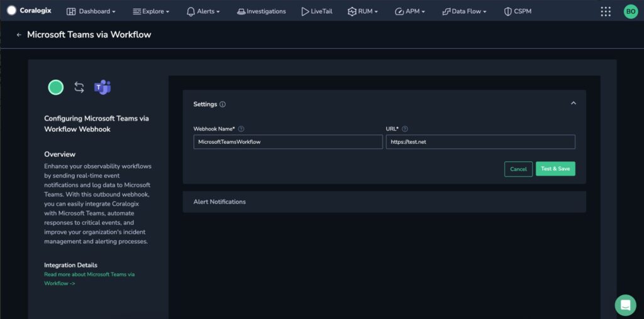
Task: Click the Microsoft Teams via Workflow title
Action: click(x=89, y=35)
